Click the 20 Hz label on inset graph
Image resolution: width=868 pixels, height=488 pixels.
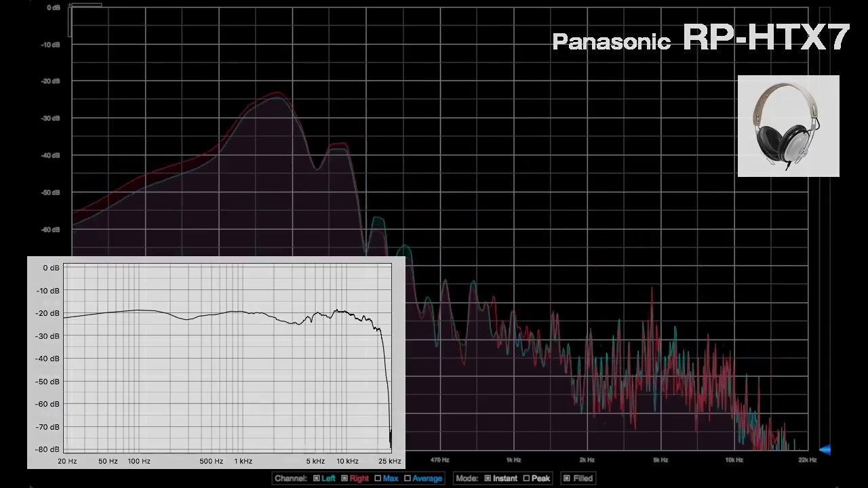(67, 462)
